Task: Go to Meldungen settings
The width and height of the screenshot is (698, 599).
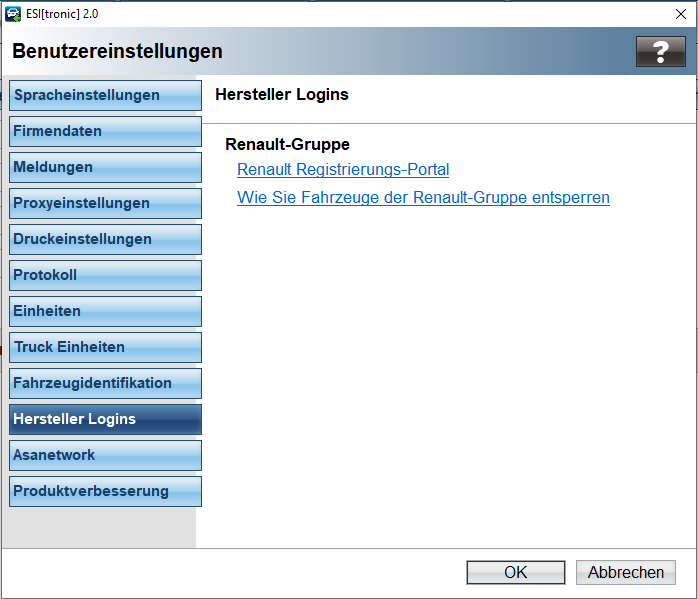Action: point(105,167)
